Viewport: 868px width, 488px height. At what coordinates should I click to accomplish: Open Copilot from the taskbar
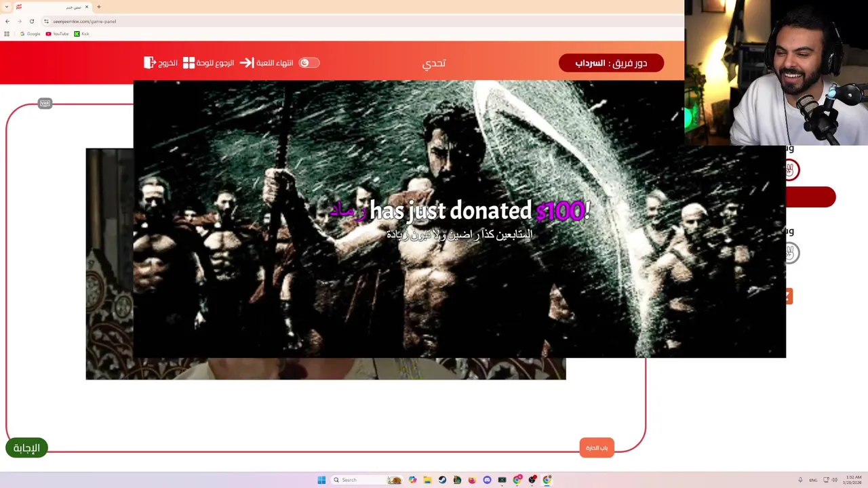[x=412, y=480]
